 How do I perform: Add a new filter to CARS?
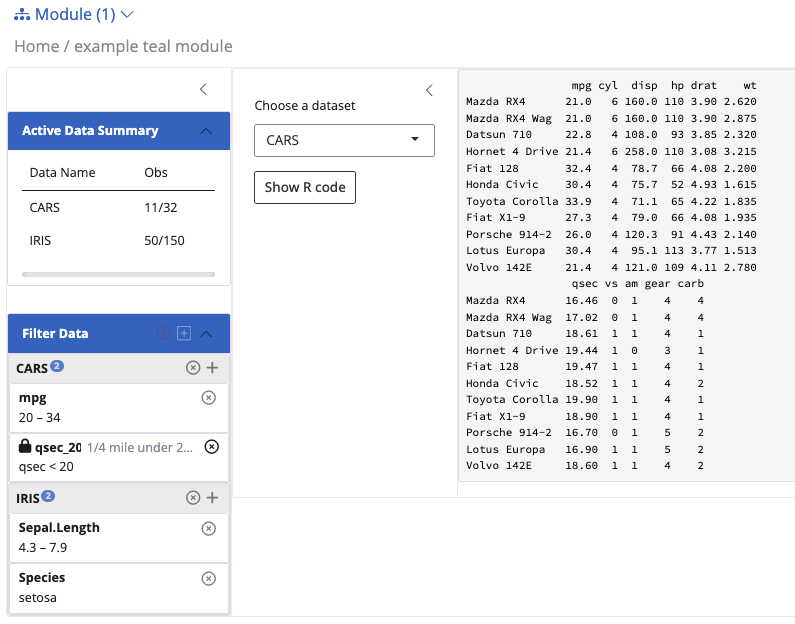212,368
